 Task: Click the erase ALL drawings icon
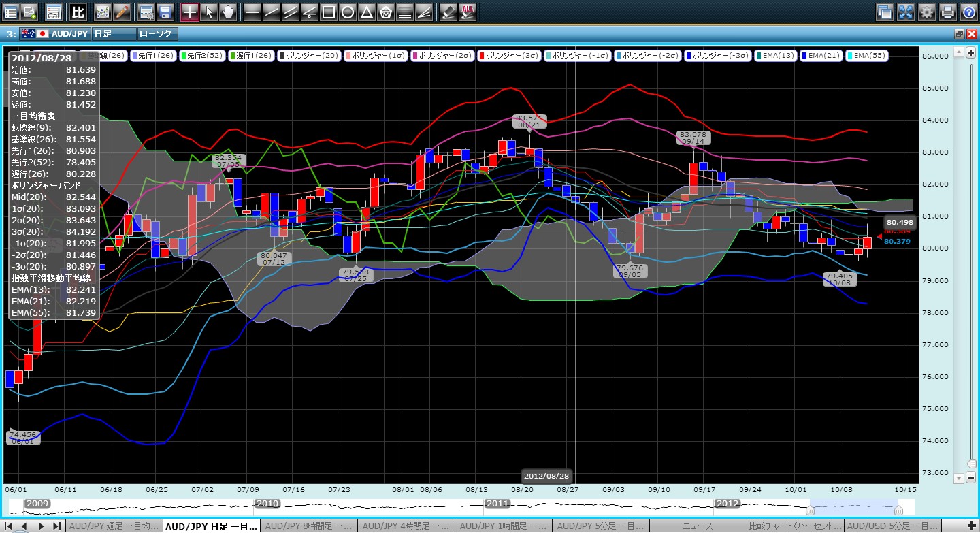coord(468,12)
